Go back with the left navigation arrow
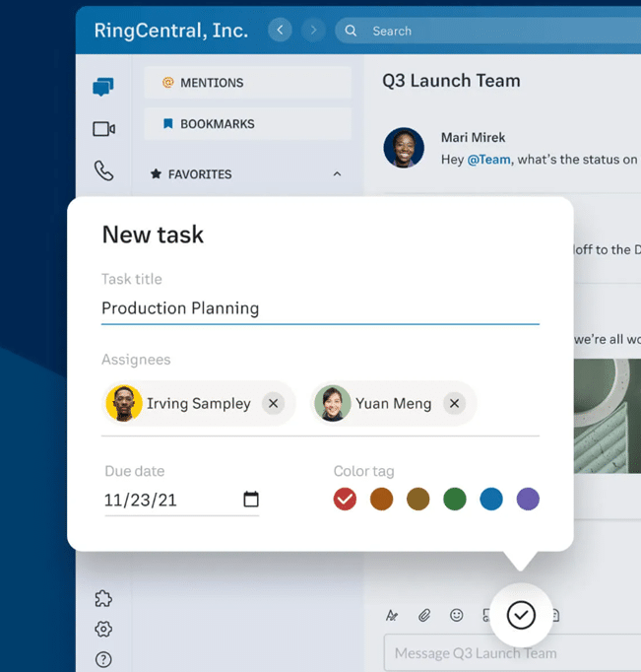Viewport: 641px width, 672px height. [280, 31]
